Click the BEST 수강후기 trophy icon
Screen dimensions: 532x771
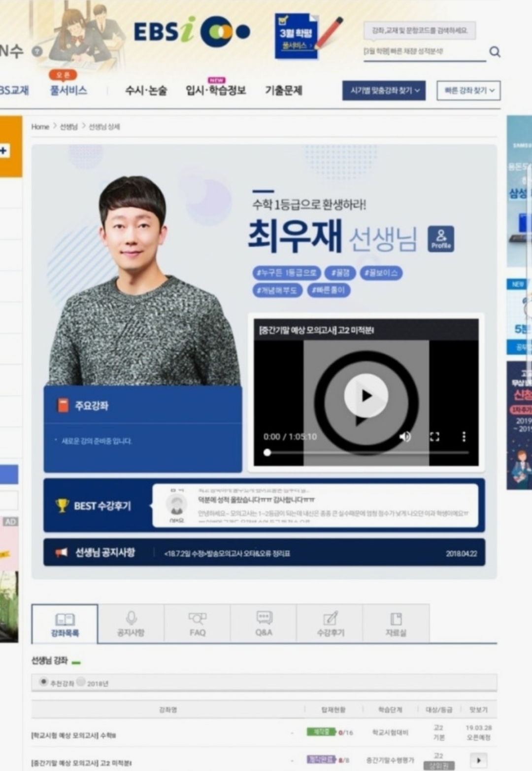pos(62,505)
